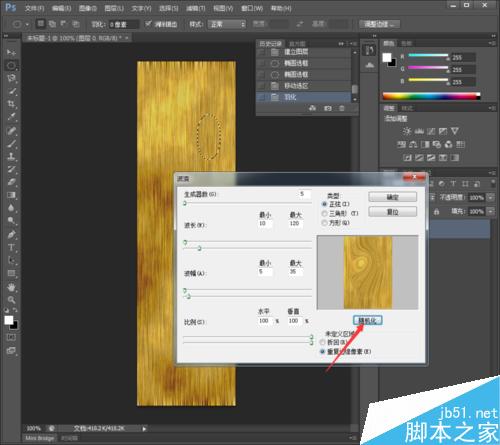Toggle the 消除锯齿 anti-alias checkbox

[148, 24]
